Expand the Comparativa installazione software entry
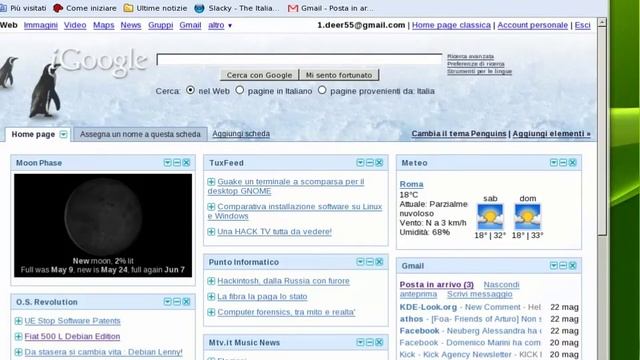The width and height of the screenshot is (640, 360). 211,207
